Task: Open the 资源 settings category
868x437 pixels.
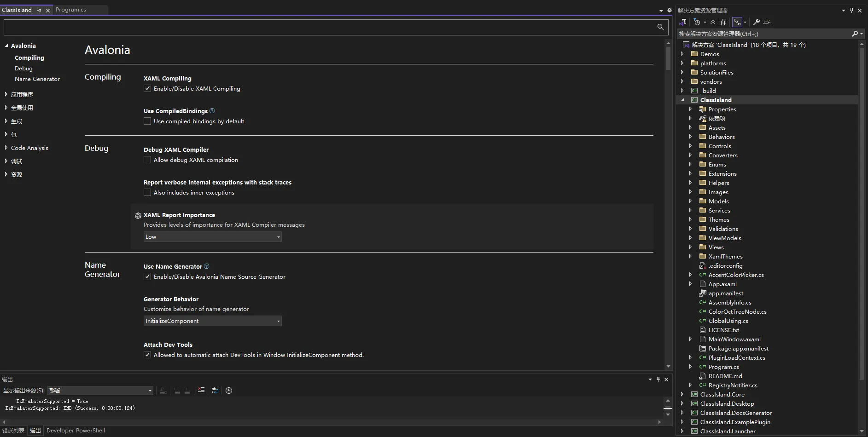Action: [17, 174]
